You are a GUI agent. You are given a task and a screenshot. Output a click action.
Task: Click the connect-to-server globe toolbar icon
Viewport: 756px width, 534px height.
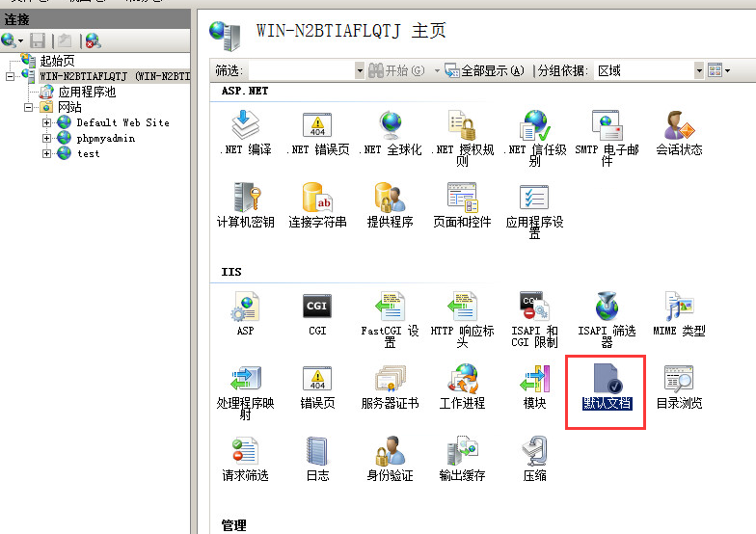tap(10, 40)
